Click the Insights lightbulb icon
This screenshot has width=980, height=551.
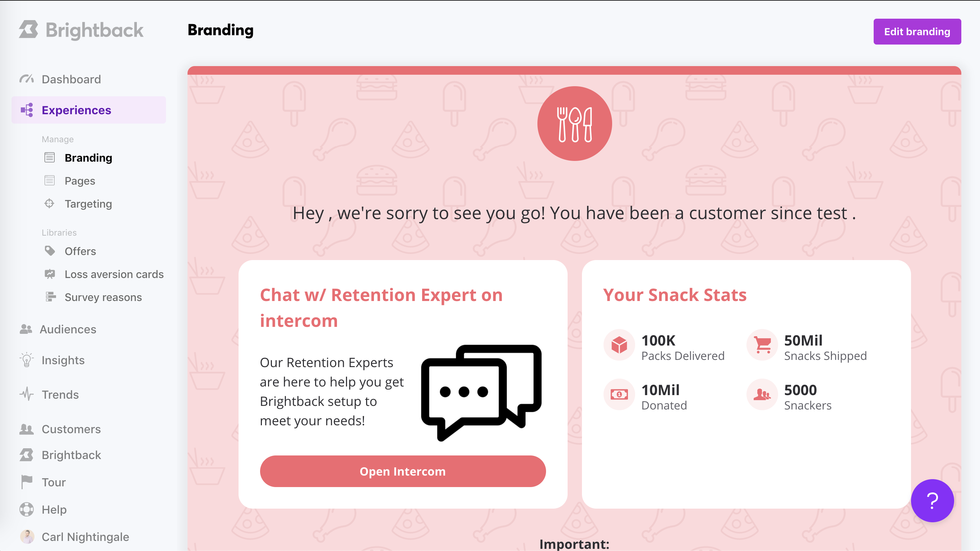27,360
